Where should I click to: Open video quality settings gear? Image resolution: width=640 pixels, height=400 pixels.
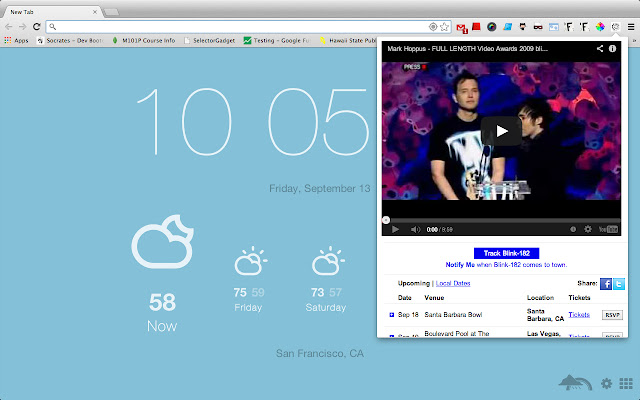point(587,229)
